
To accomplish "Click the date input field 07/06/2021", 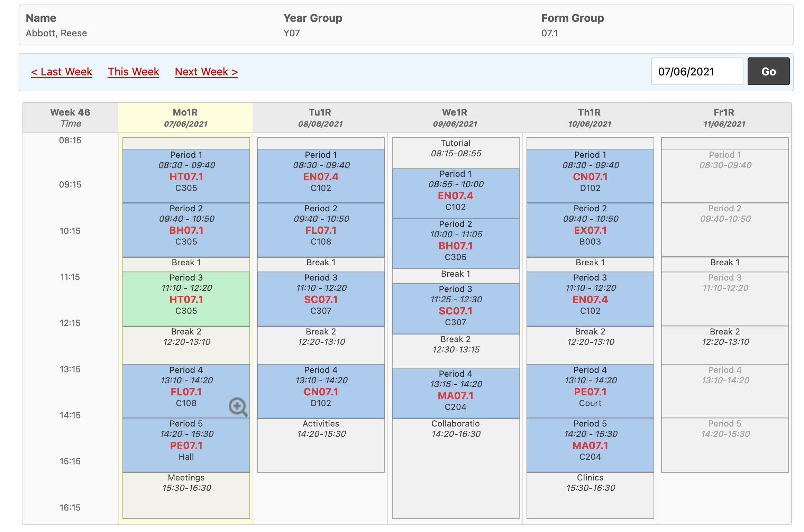I will click(696, 72).
